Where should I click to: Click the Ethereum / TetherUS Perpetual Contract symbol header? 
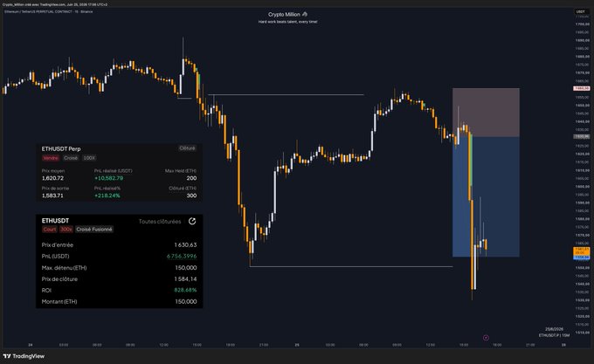coord(48,11)
